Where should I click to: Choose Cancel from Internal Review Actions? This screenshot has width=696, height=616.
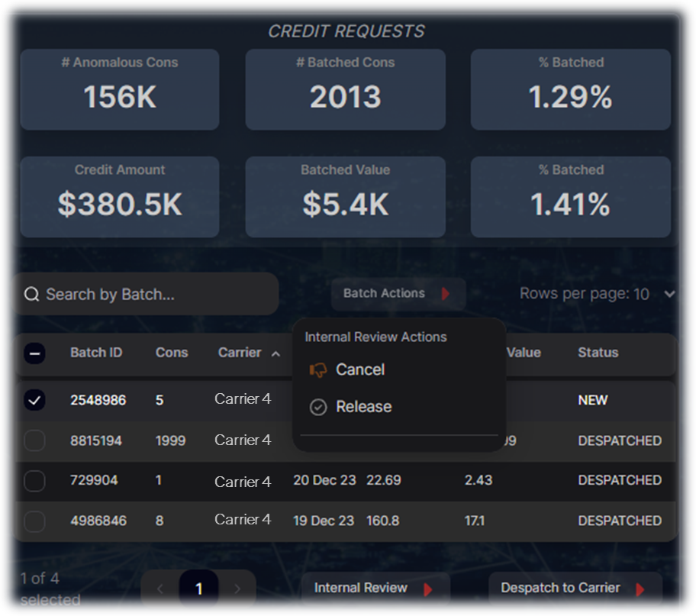pos(360,370)
